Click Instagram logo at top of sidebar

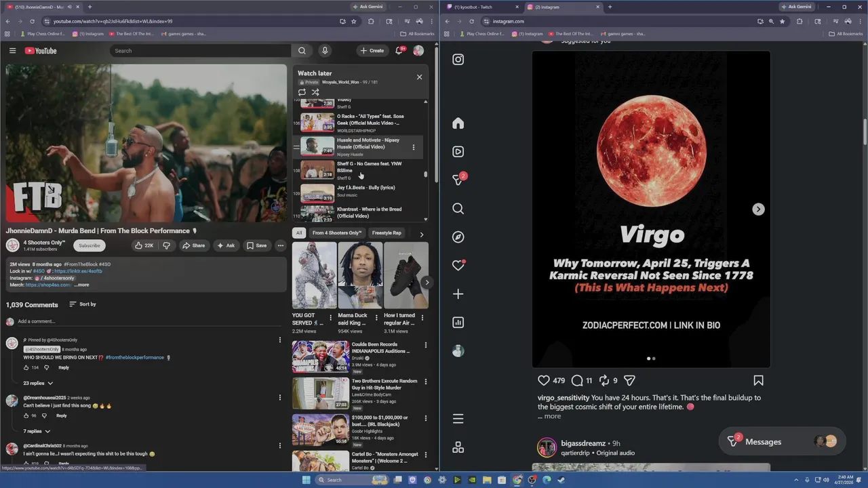[458, 60]
